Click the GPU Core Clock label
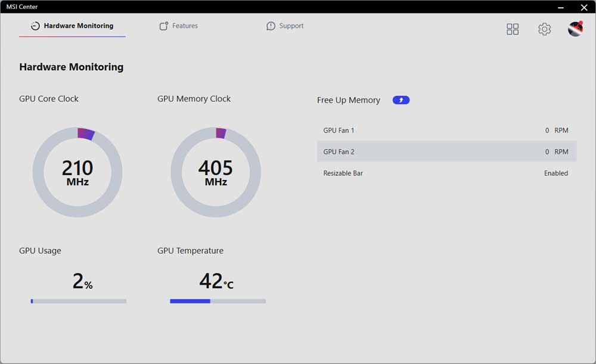The image size is (596, 364). point(49,99)
